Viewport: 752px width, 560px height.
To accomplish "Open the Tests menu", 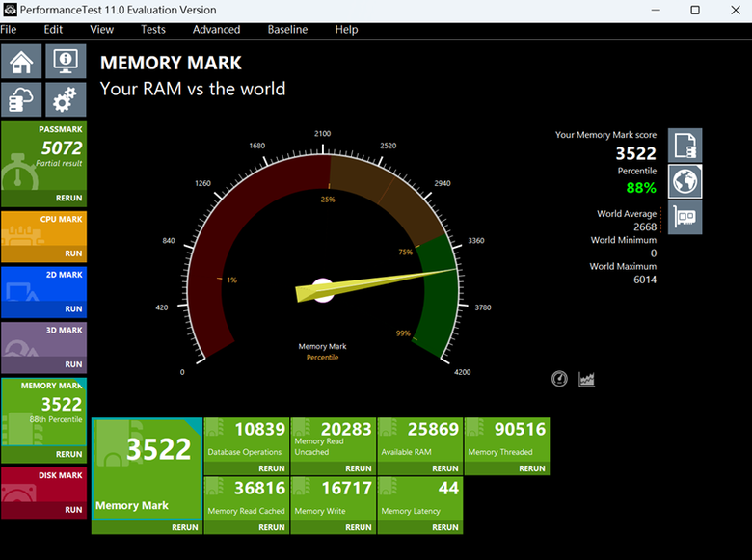I will [153, 30].
